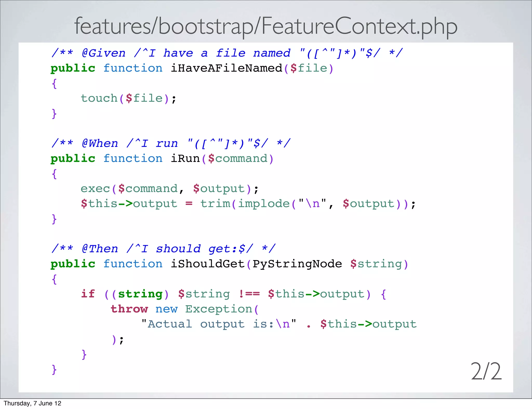
Task: Click the 'Thursday, 7 June 12' footer date
Action: [x=32, y=403]
